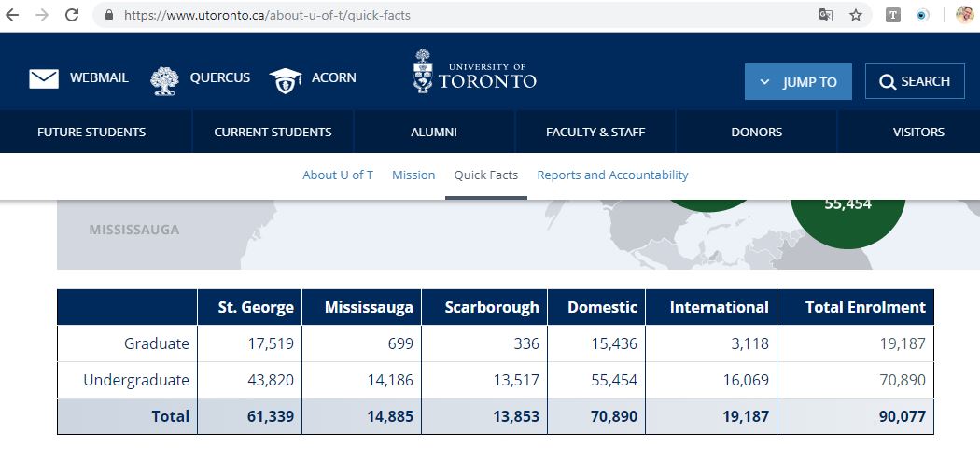The width and height of the screenshot is (980, 462).
Task: Open the translate page icon
Action: [826, 15]
